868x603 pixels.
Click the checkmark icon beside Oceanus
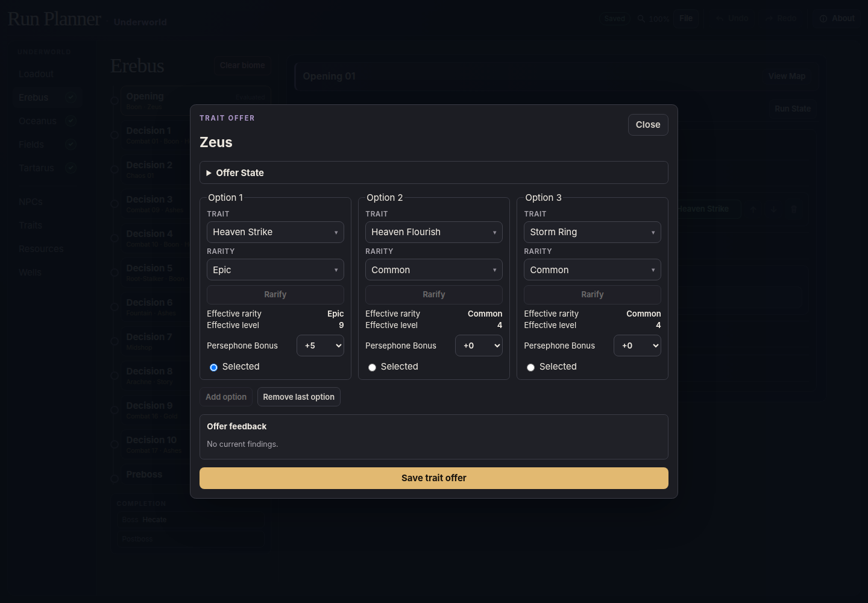[x=71, y=121]
